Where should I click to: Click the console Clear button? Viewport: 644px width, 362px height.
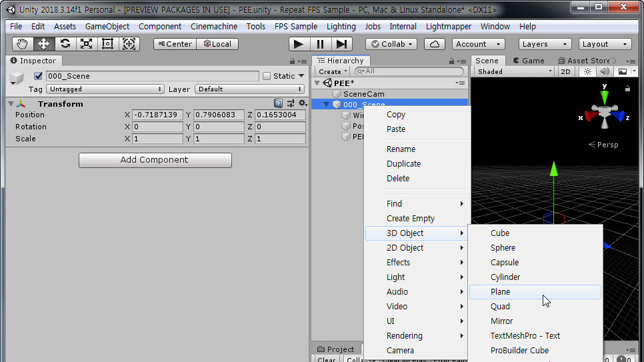pos(327,359)
